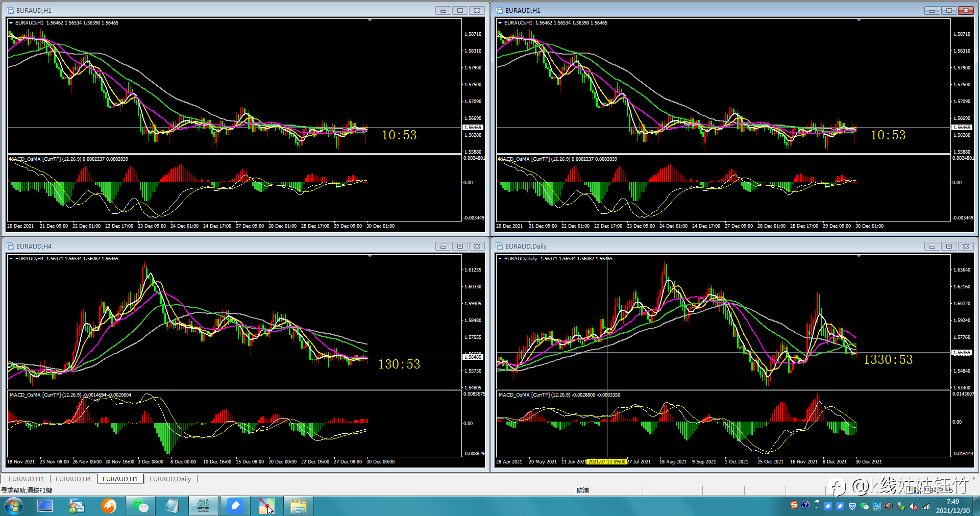Click the highlighted 2021.07.13 09:00 date label
Image resolution: width=980 pixels, height=516 pixels.
(607, 462)
